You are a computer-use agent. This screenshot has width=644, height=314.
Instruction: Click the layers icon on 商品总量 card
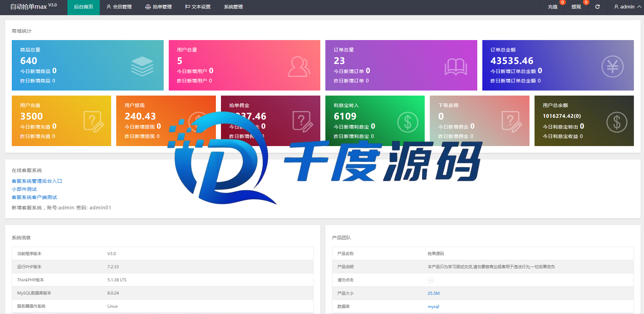[142, 66]
